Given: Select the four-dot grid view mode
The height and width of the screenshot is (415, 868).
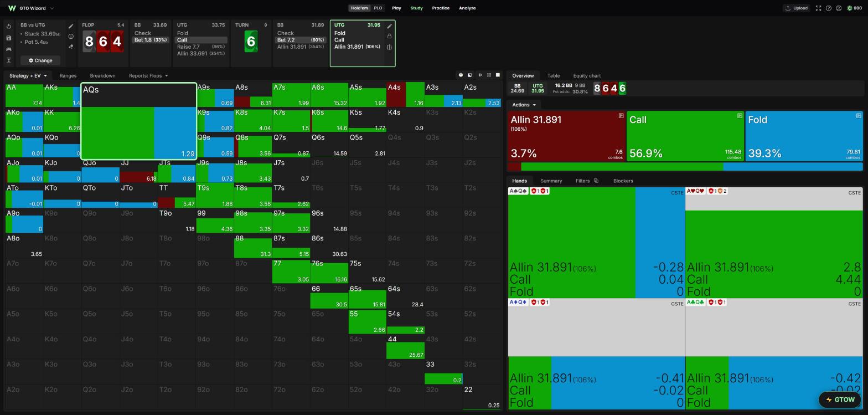Looking at the screenshot, I should click(480, 75).
